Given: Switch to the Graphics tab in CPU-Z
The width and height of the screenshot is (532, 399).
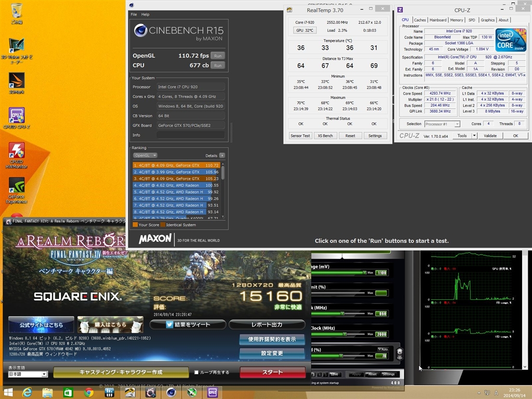Looking at the screenshot, I should pyautogui.click(x=487, y=20).
